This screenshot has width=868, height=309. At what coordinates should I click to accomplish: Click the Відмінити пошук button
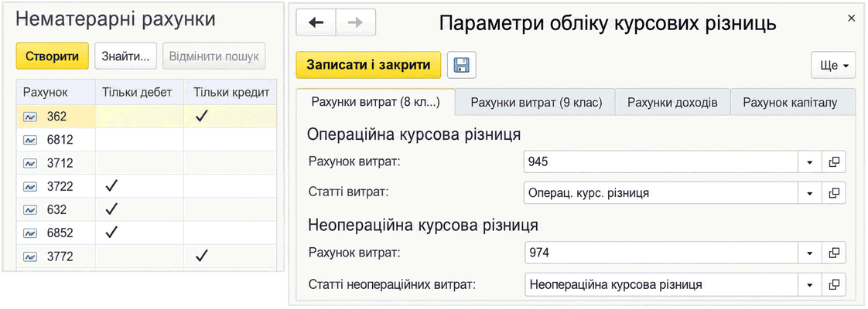click(x=214, y=56)
